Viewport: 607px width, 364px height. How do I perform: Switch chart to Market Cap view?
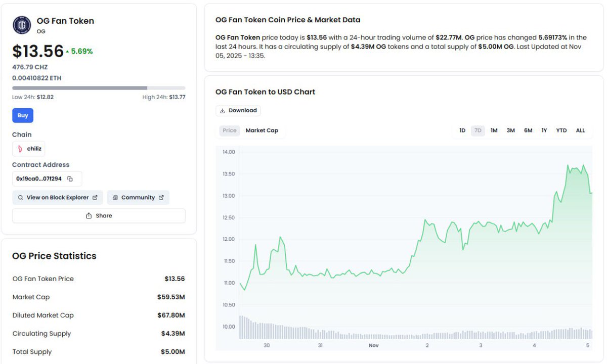262,130
